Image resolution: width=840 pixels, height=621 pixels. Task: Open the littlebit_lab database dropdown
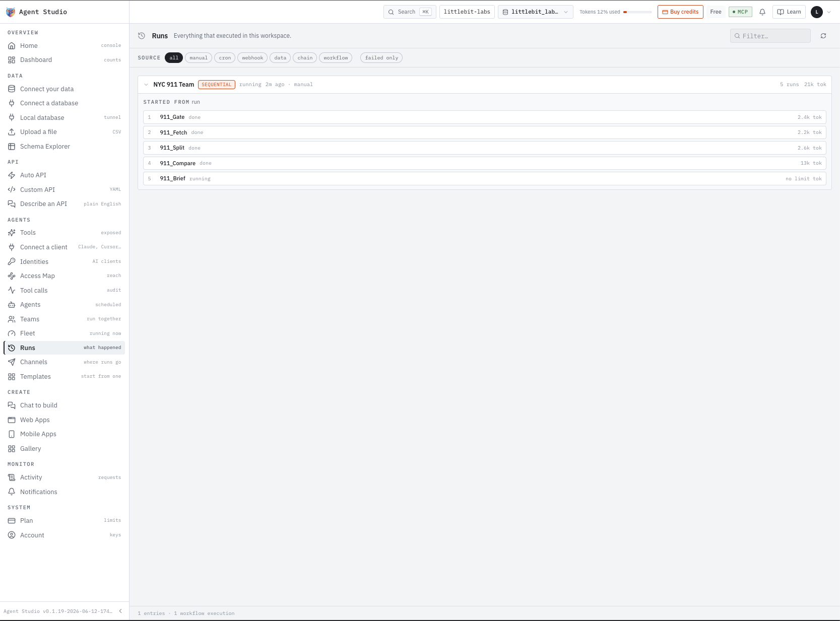coord(536,12)
